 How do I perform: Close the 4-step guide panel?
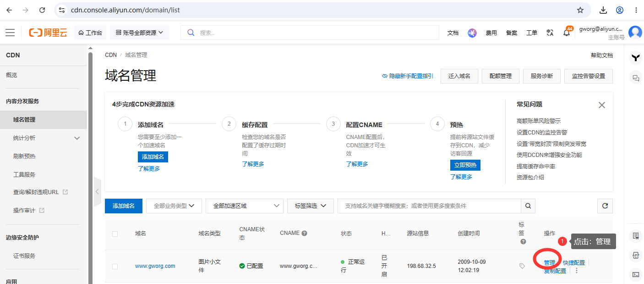click(602, 105)
